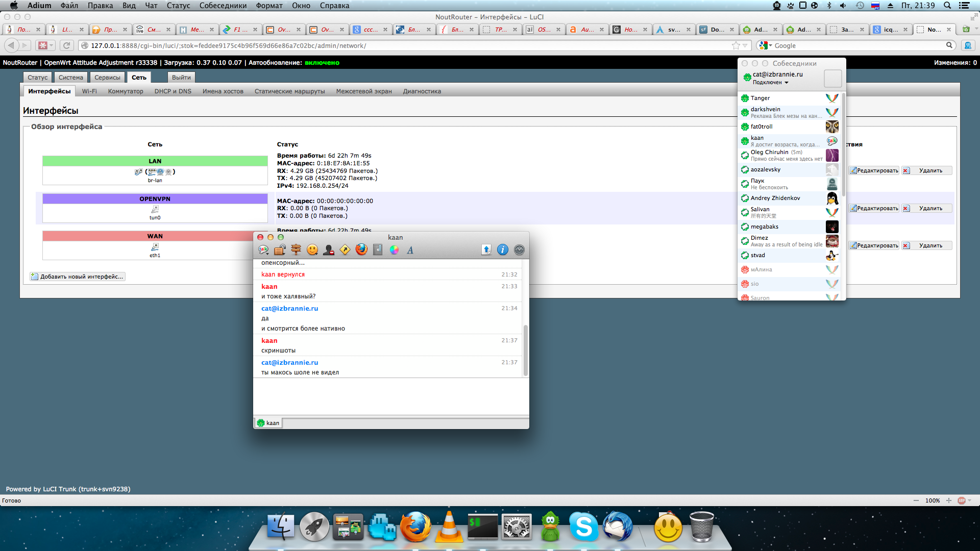Open the emoticon picker in chat toolbar
This screenshot has width=980, height=551.
[312, 249]
